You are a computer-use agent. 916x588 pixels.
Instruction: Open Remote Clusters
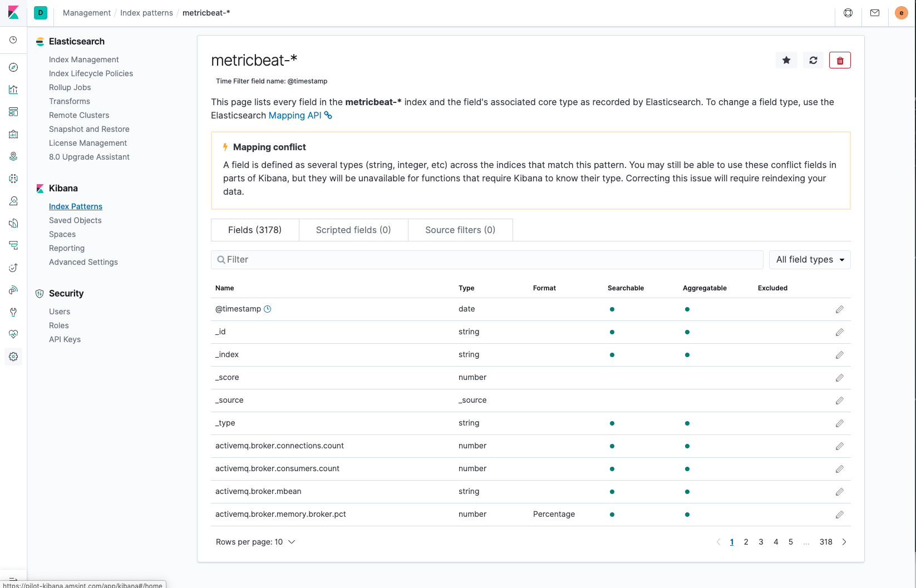click(79, 115)
